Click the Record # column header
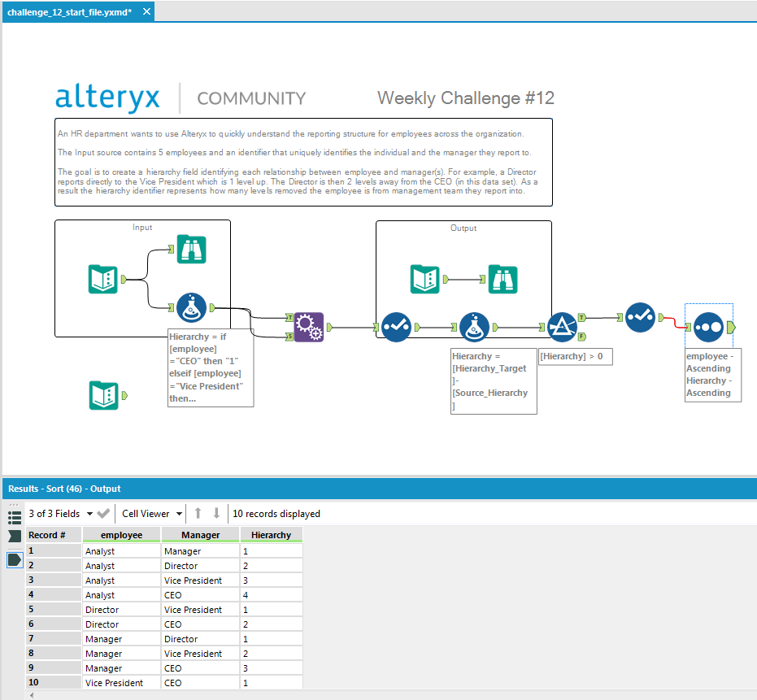This screenshot has height=700, width=757. (53, 535)
